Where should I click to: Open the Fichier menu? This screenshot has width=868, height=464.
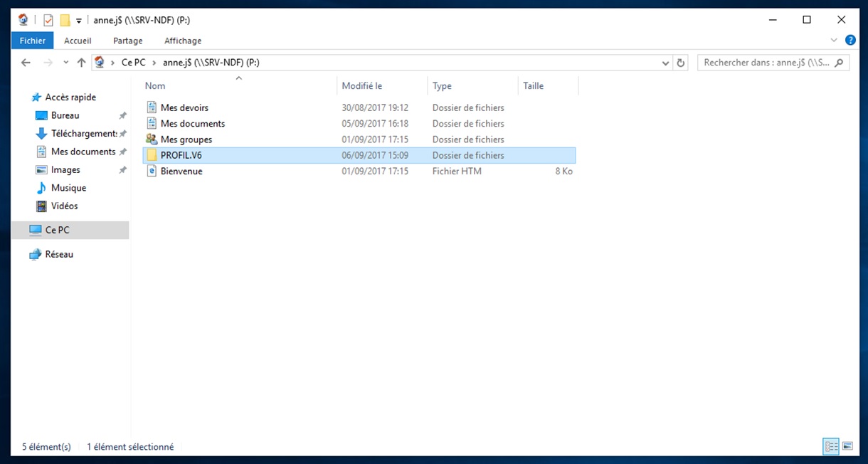tap(32, 41)
